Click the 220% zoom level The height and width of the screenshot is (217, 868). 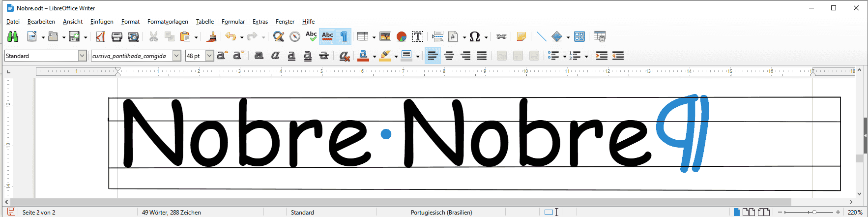click(855, 213)
